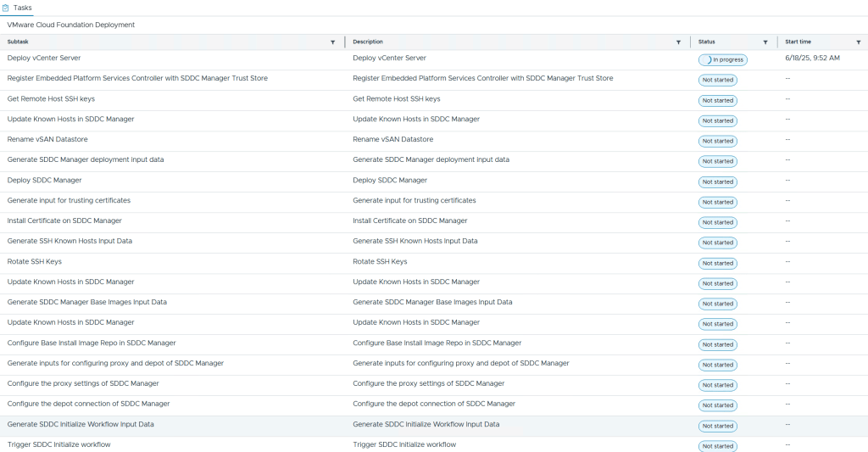Sort by the Start time column header
This screenshot has height=452, width=868.
pos(798,42)
